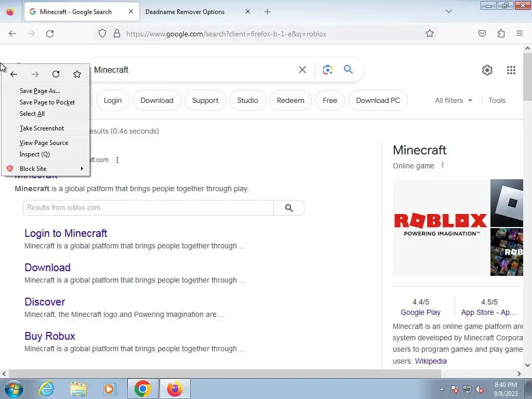Click the blue magnifier search button
This screenshot has width=532, height=399.
(x=348, y=70)
